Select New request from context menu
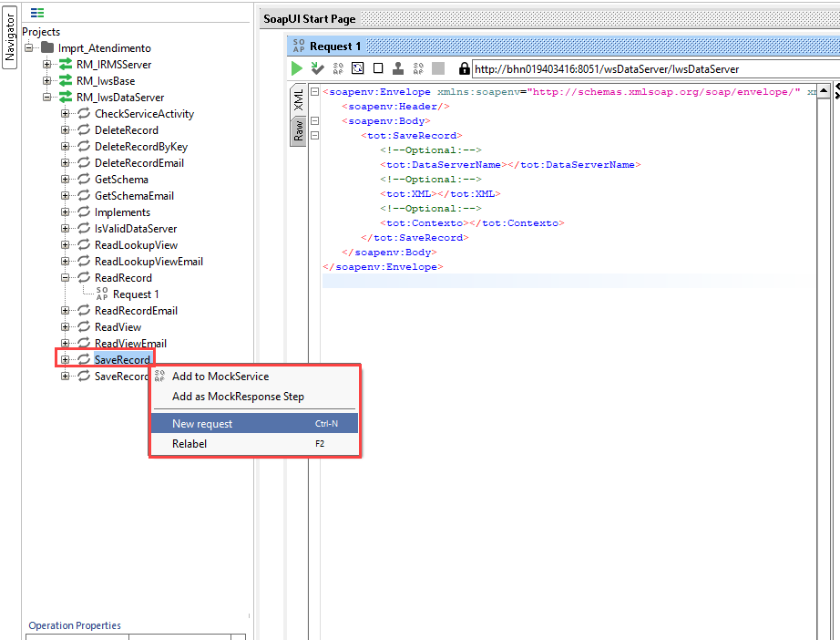This screenshot has height=640, width=840. (254, 423)
